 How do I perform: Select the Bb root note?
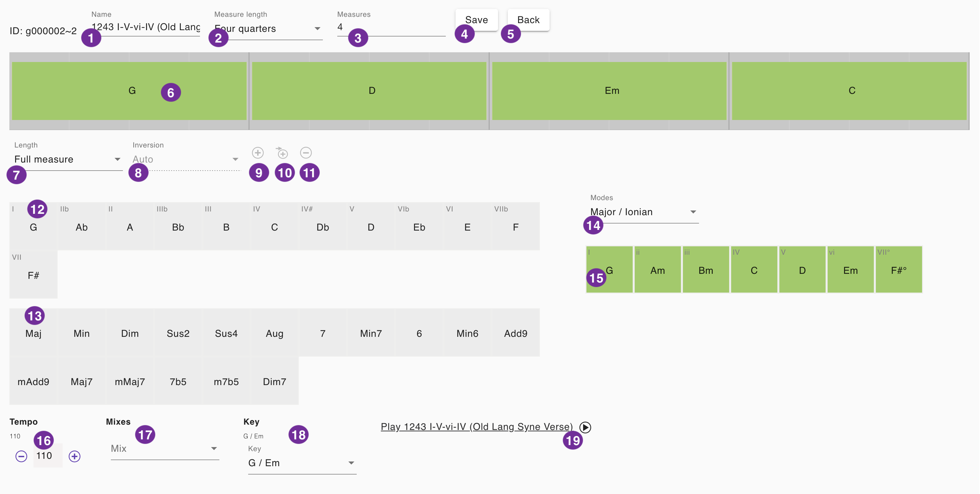(x=178, y=227)
